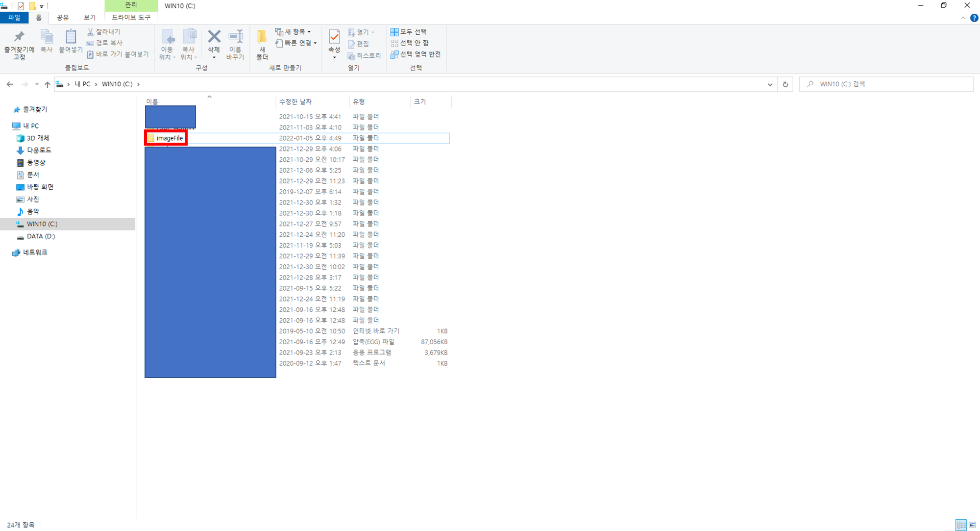
Task: Open Easy access (빠른 연결) dropdown
Action: point(296,43)
